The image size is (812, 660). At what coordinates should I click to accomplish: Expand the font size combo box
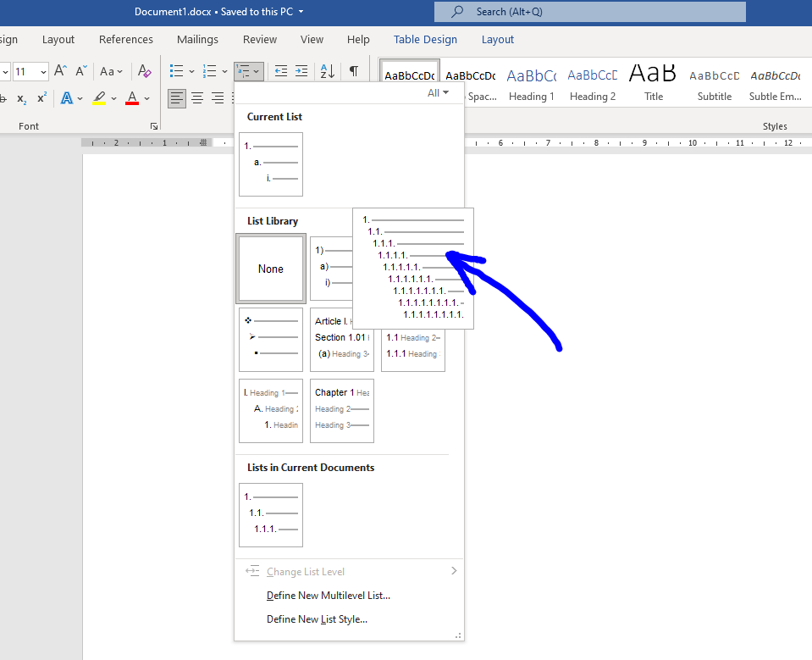[x=42, y=72]
